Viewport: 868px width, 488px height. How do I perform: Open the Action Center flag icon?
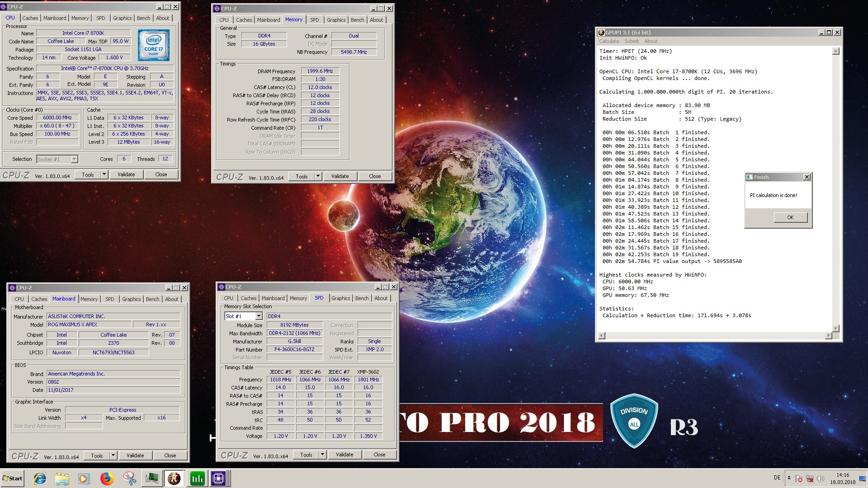tap(799, 479)
